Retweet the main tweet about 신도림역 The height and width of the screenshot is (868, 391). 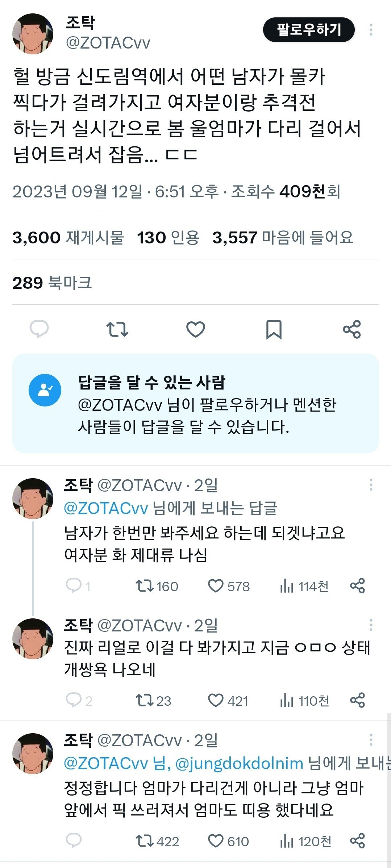(x=117, y=329)
